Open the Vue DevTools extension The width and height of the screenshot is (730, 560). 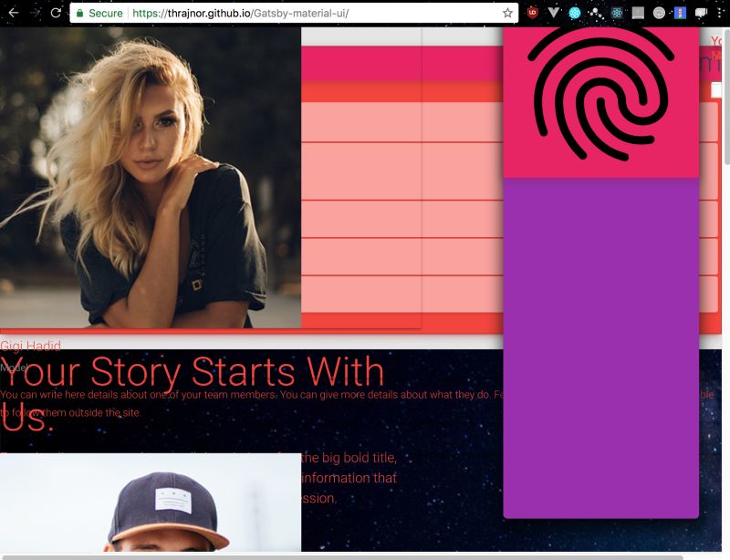coord(553,13)
